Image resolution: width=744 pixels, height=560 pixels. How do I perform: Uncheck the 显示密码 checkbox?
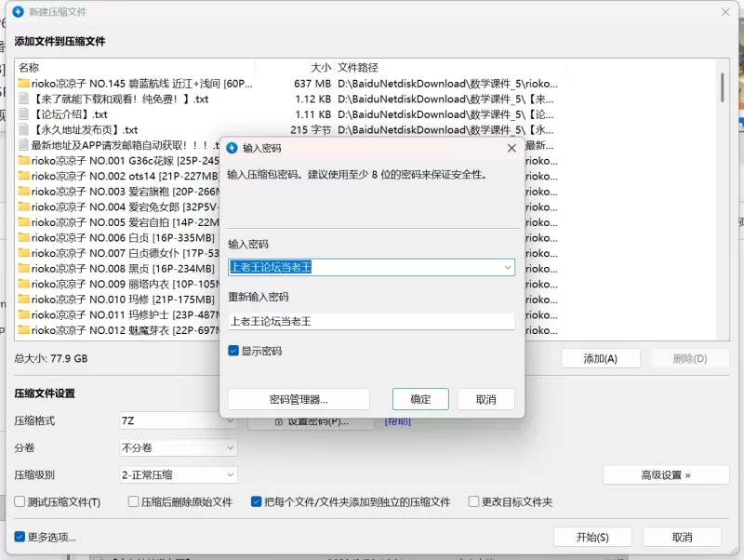click(x=234, y=352)
